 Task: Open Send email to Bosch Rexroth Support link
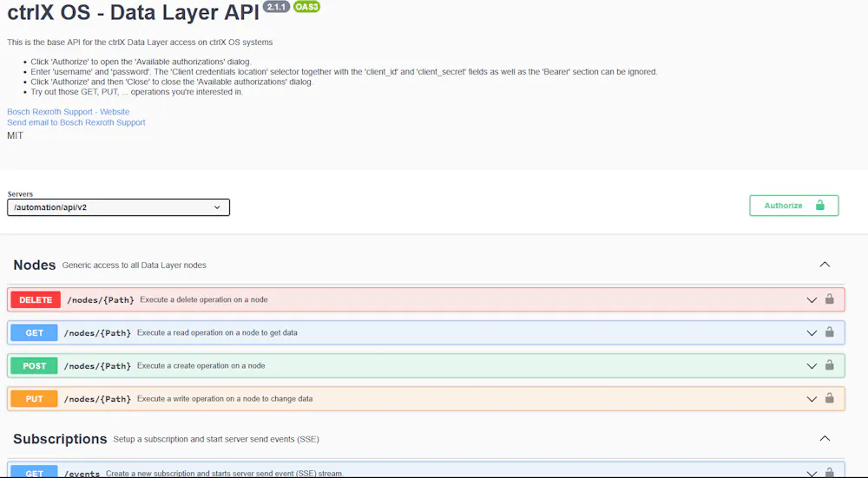point(76,122)
